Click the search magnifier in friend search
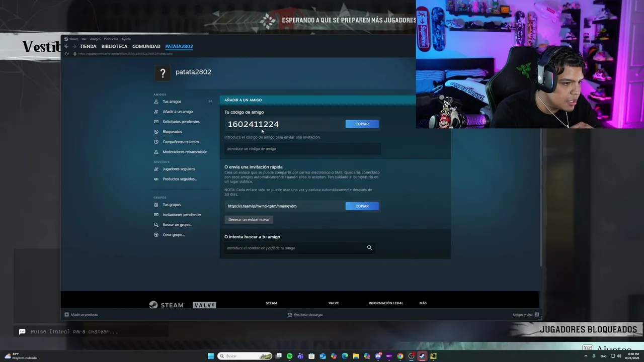This screenshot has height=362, width=644. [x=369, y=247]
